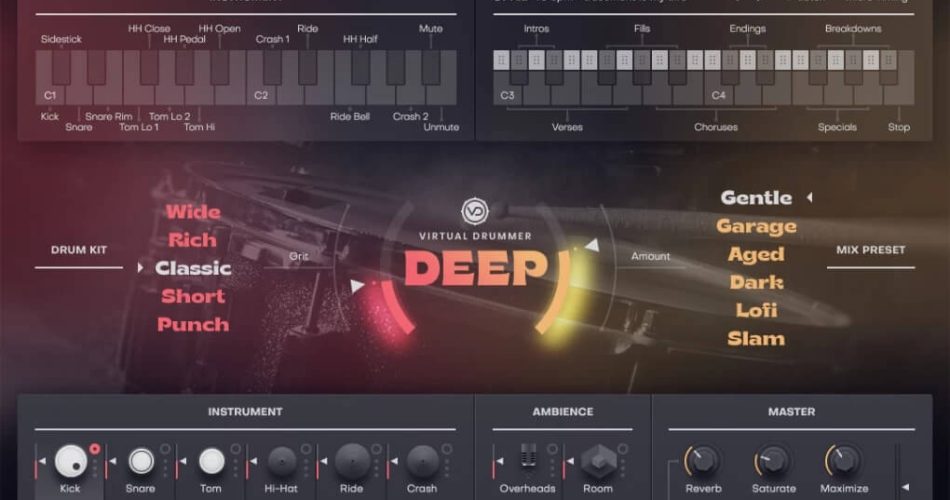Select the Room ambience cube icon

point(597,460)
